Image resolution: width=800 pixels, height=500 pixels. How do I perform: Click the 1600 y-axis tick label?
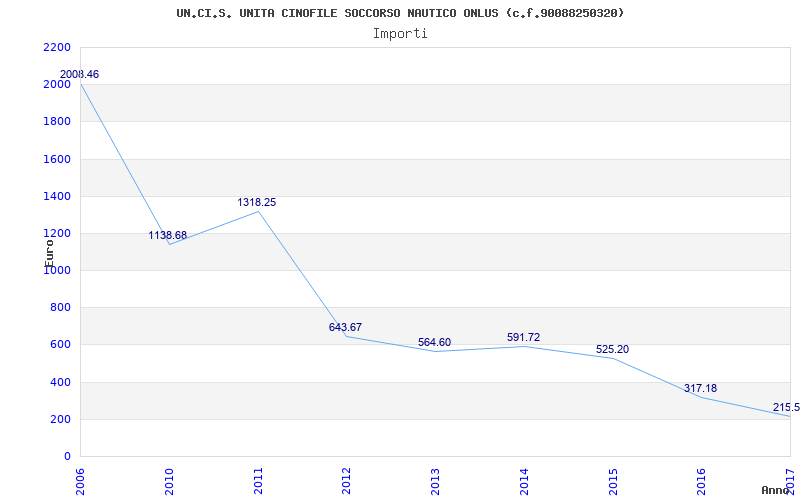[57, 159]
